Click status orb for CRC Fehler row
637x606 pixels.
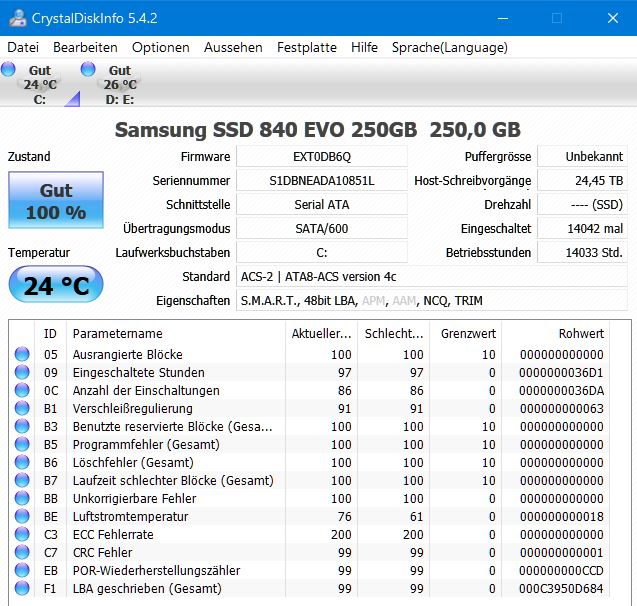coord(22,552)
